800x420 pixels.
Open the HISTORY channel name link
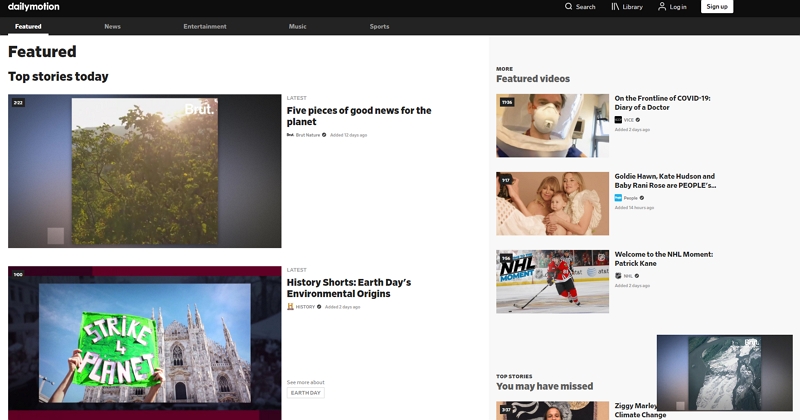305,307
